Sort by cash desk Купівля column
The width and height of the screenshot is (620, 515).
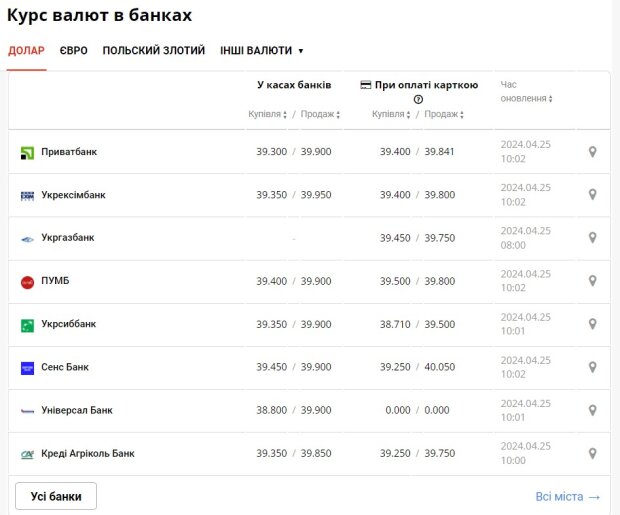[x=267, y=114]
